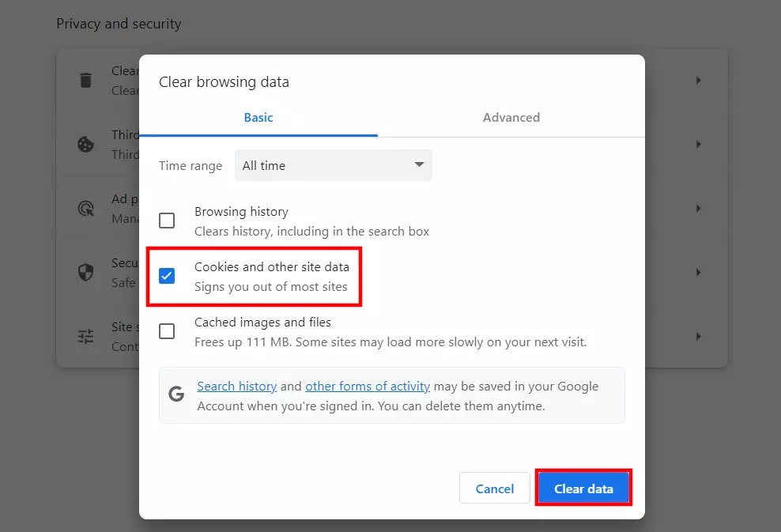Open the Search history link

point(236,386)
